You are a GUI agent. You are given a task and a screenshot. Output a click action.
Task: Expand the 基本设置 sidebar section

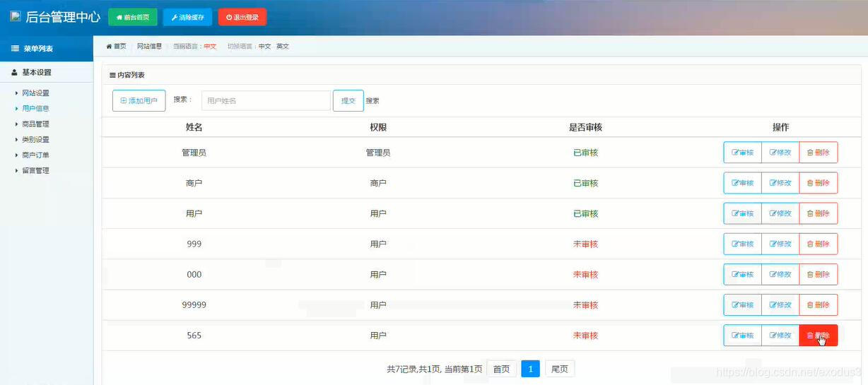[47, 72]
